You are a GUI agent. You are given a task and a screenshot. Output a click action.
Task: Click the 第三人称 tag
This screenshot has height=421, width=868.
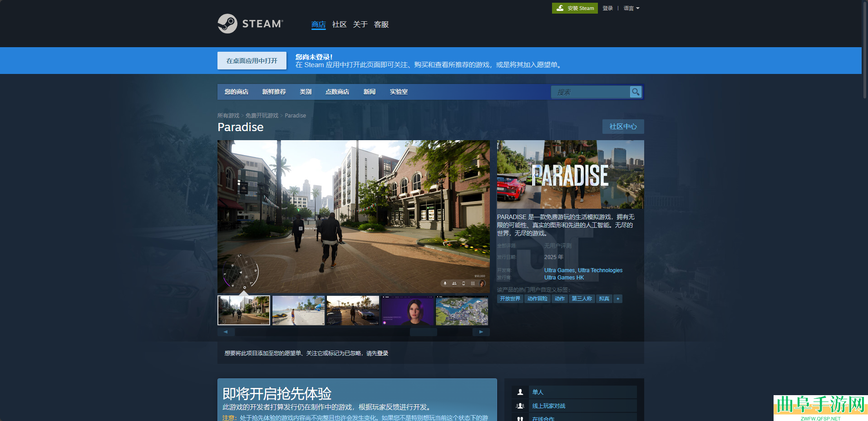point(582,299)
